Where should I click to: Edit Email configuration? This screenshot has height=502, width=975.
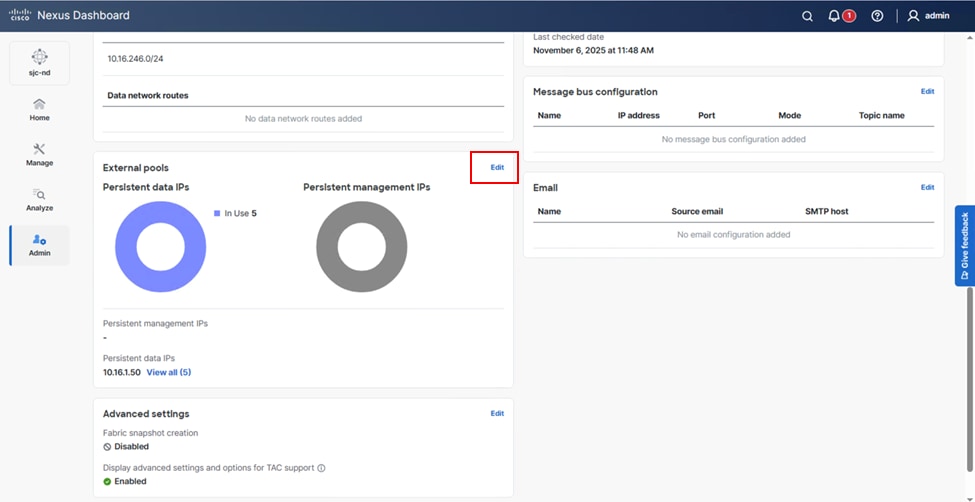click(927, 187)
